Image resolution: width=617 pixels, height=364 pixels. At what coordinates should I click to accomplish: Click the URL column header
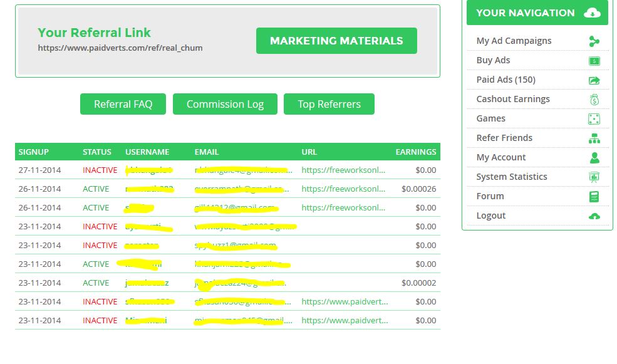point(309,152)
